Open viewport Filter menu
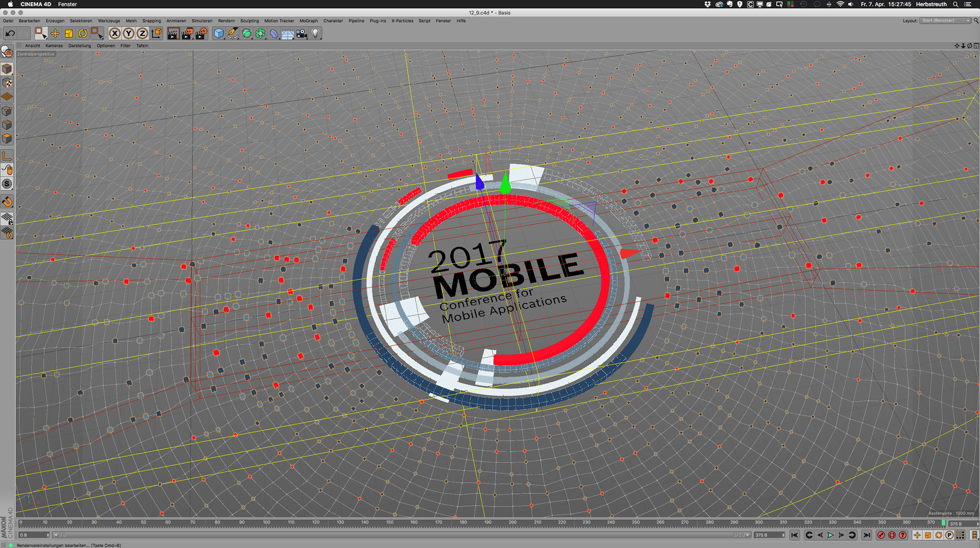The height and width of the screenshot is (548, 980). point(126,46)
